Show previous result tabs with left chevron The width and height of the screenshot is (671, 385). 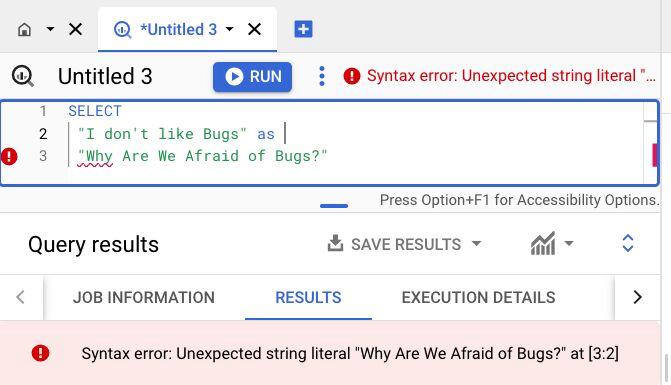(20, 297)
